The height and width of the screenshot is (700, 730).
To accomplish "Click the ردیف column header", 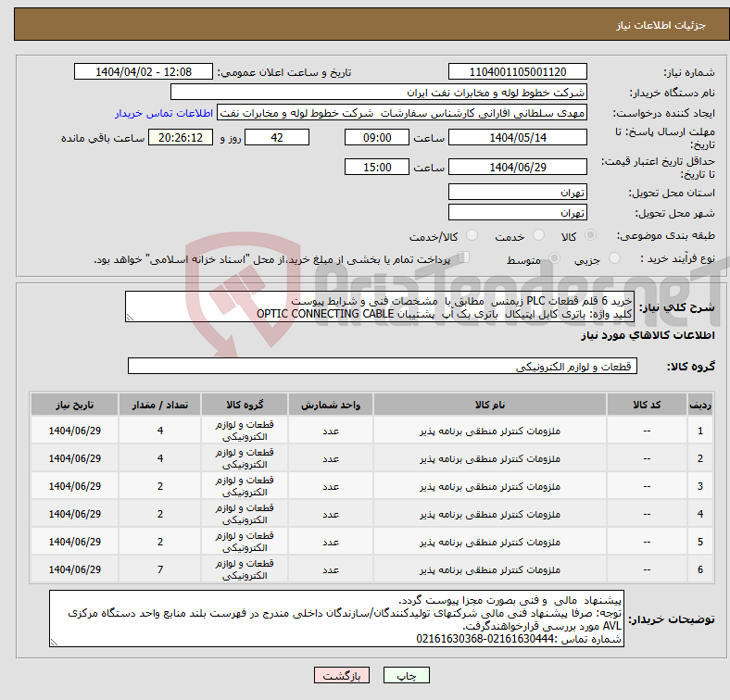I will pos(699,405).
